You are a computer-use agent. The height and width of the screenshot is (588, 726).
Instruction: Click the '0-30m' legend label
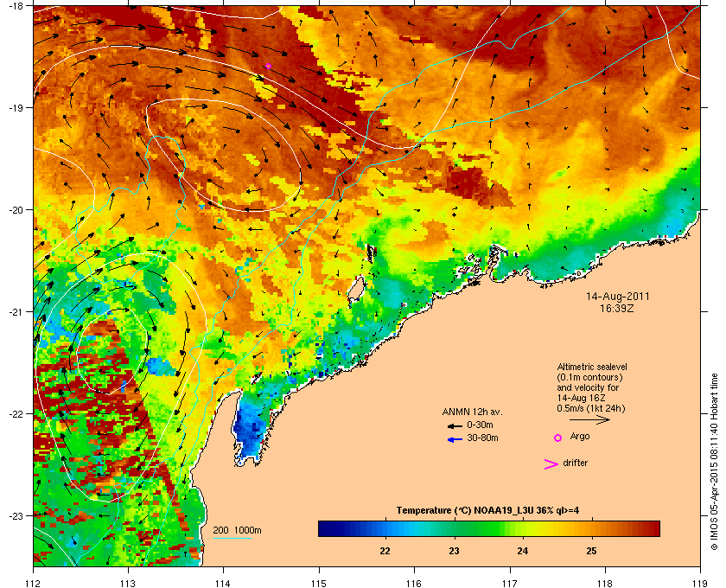coord(480,425)
